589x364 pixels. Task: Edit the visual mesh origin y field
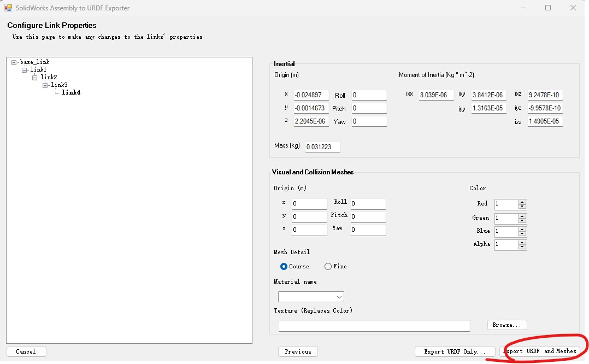[309, 217]
